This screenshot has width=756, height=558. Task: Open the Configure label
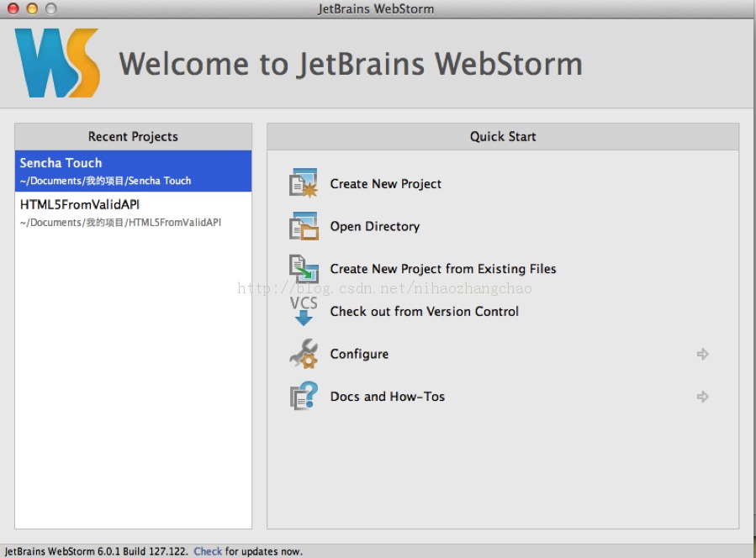(x=359, y=354)
